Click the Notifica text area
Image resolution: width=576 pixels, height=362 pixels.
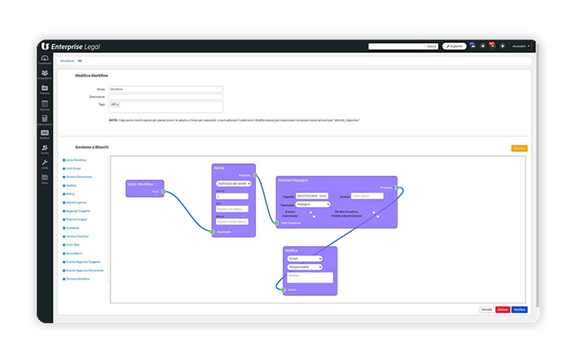310,277
